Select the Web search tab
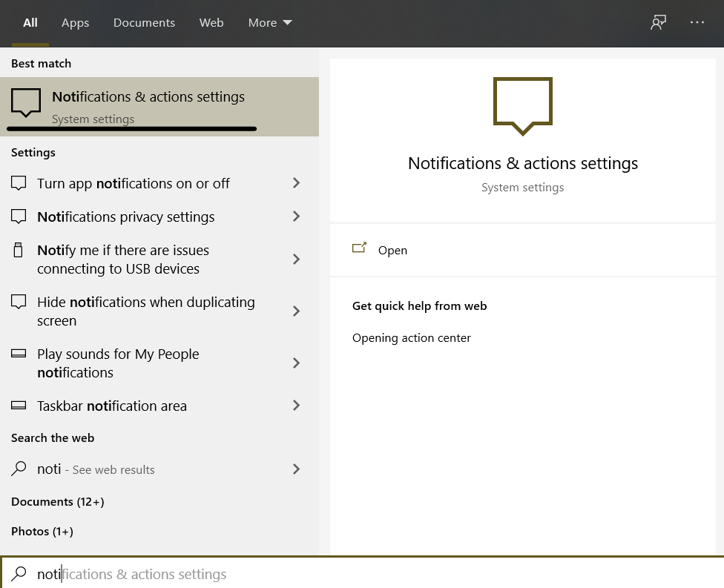The image size is (724, 588). 211,23
